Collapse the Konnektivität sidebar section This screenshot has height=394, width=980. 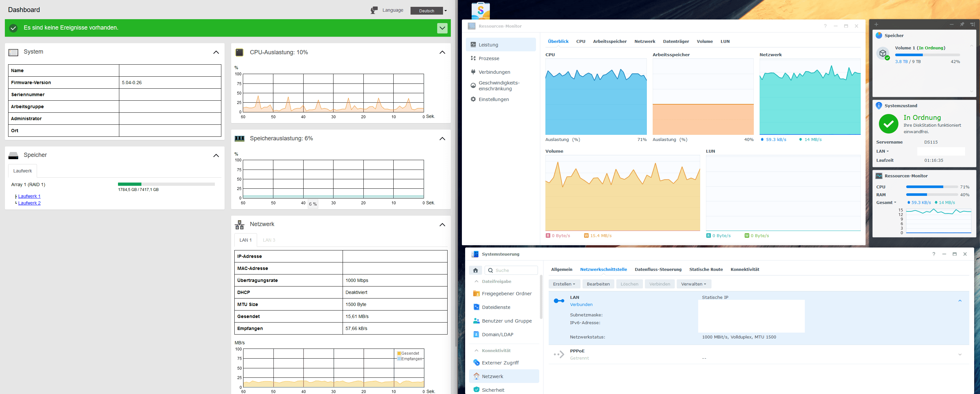pyautogui.click(x=476, y=351)
